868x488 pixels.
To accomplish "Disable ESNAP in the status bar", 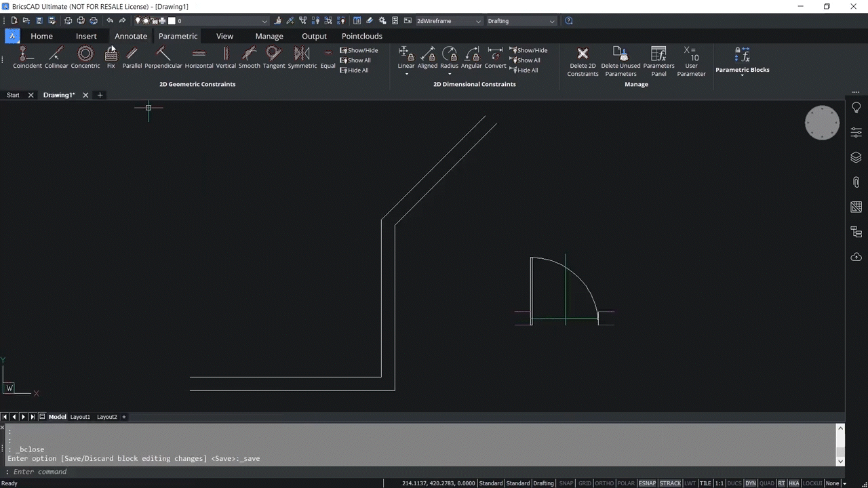I will 648,483.
